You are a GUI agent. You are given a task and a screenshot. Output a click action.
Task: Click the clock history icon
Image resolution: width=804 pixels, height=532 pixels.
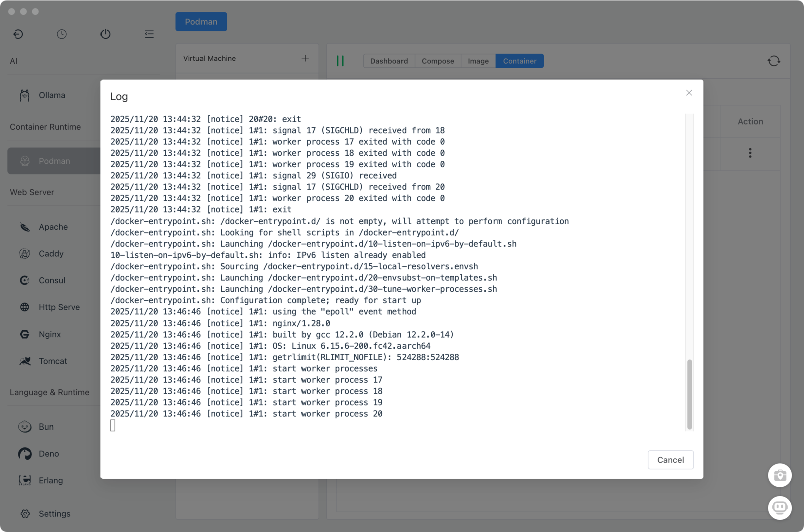tap(62, 34)
